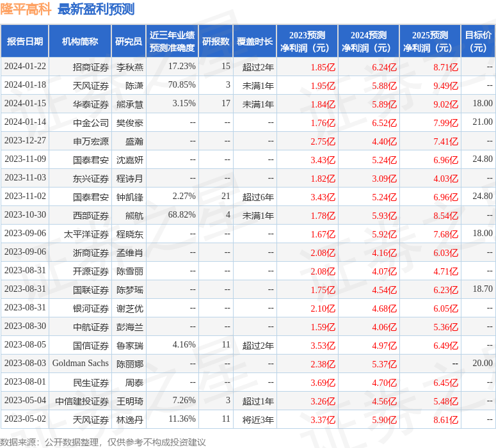Viewport: 496px width, 448px height.
Task: Click the 数据来源 footnote text
Action: (103, 442)
